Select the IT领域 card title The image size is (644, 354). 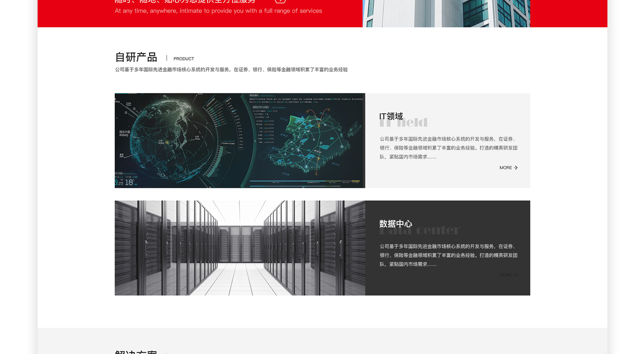pyautogui.click(x=391, y=116)
